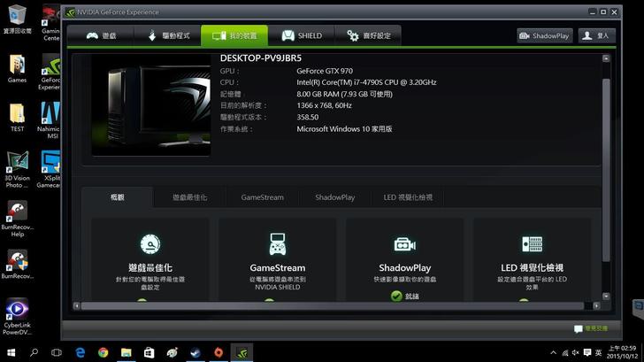Click the GameStream controller icon

click(277, 244)
